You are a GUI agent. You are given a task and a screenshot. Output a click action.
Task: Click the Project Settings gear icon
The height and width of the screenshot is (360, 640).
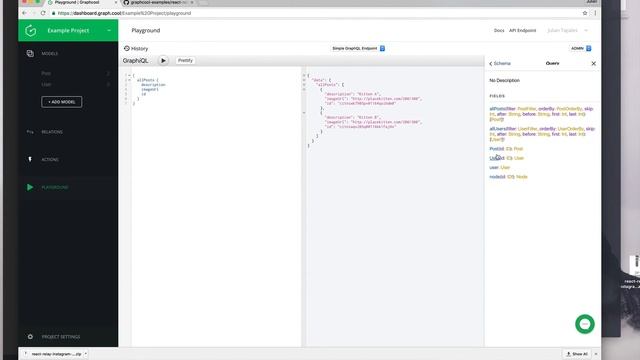pyautogui.click(x=30, y=337)
